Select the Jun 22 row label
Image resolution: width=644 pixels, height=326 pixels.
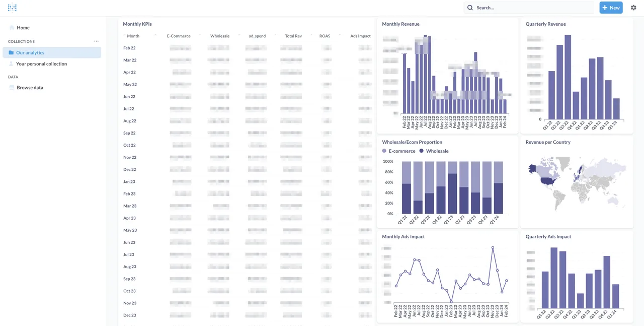coord(129,96)
